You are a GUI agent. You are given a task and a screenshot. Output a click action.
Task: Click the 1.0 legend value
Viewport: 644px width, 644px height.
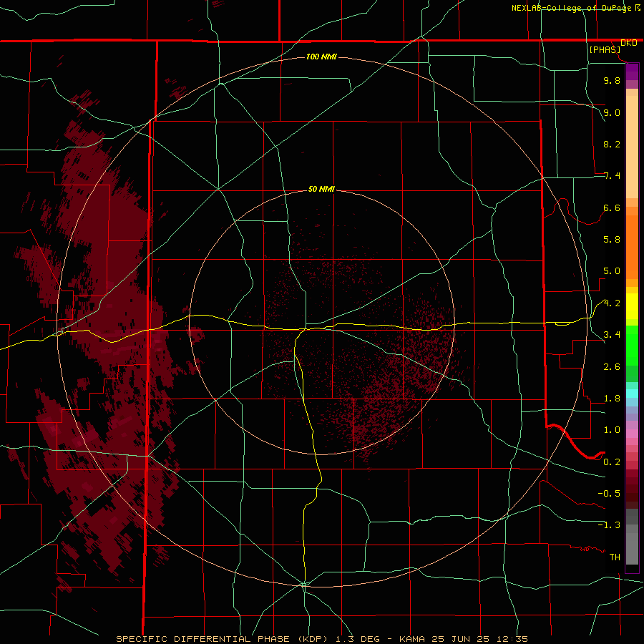(612, 430)
